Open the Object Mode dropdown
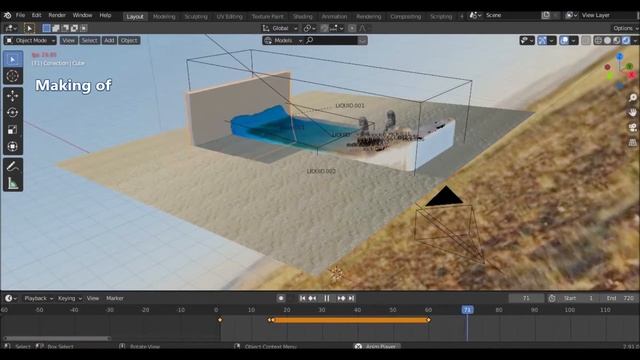640x360 pixels. (30, 40)
